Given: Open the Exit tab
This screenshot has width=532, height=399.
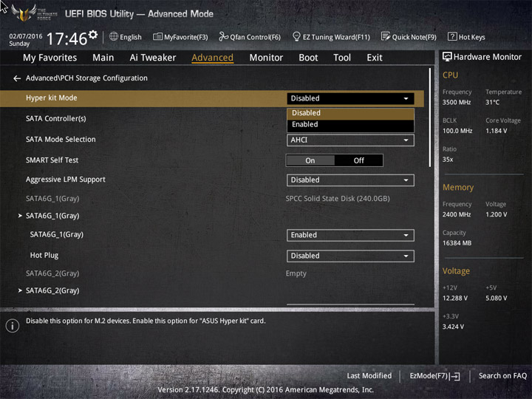Looking at the screenshot, I should [x=374, y=58].
